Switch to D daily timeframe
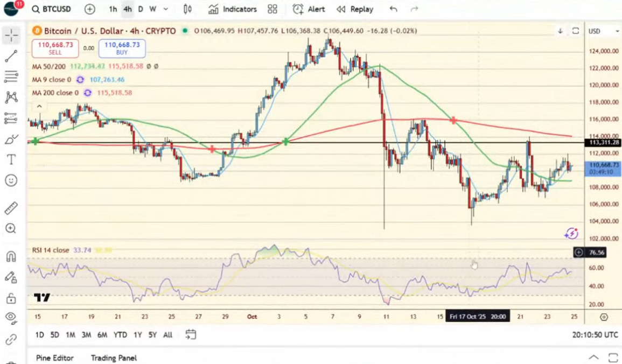Viewport: 622px width, 364px height. click(x=141, y=9)
